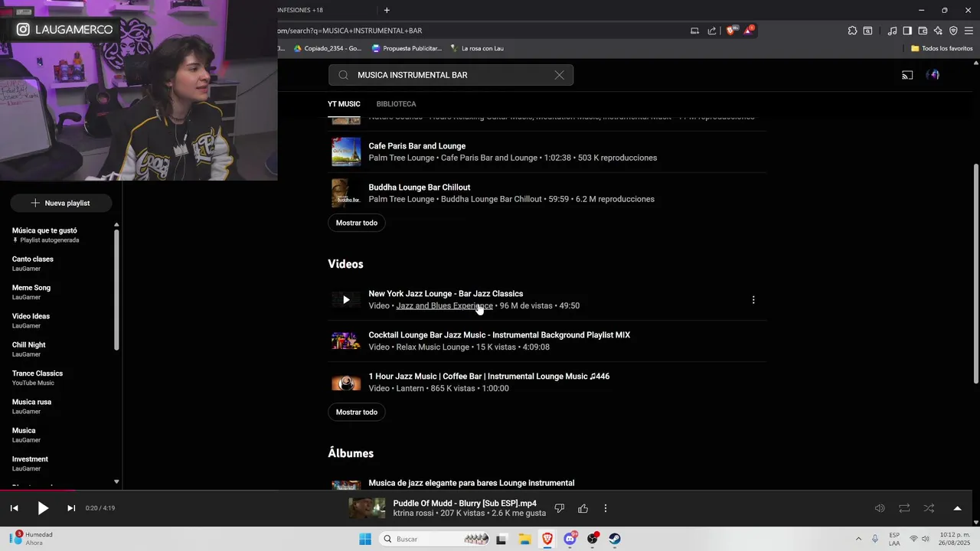Skip to the previous track
This screenshot has width=980, height=551.
(14, 508)
